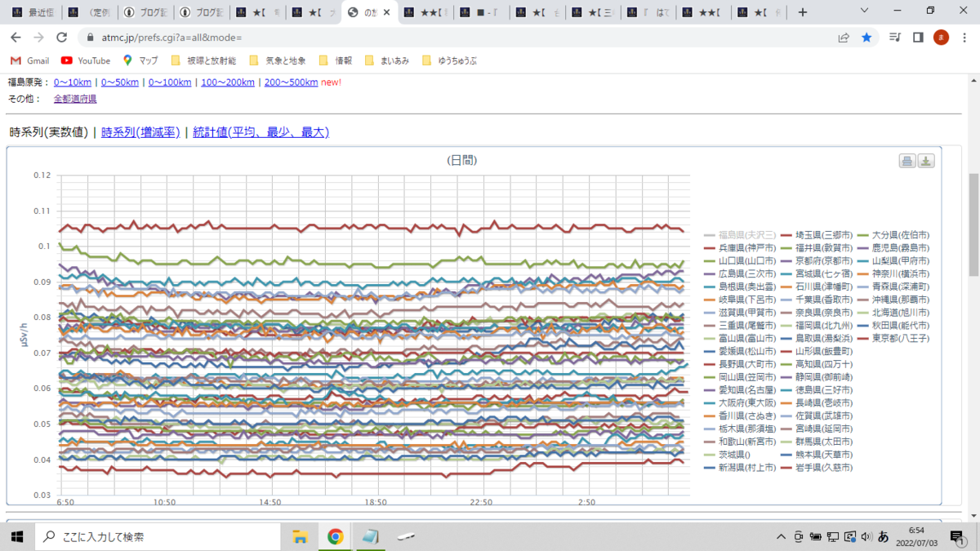The width and height of the screenshot is (980, 551).
Task: Open the 0~50km range link
Action: (x=120, y=82)
